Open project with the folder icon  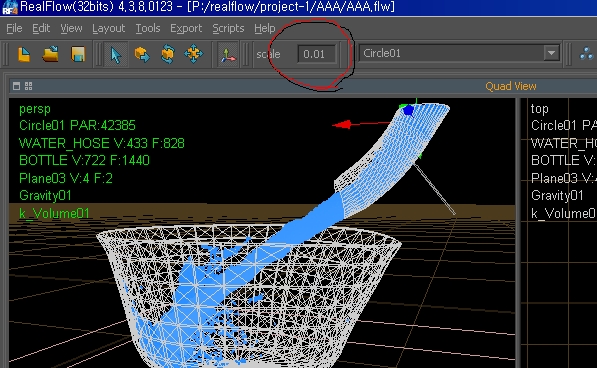[x=51, y=54]
